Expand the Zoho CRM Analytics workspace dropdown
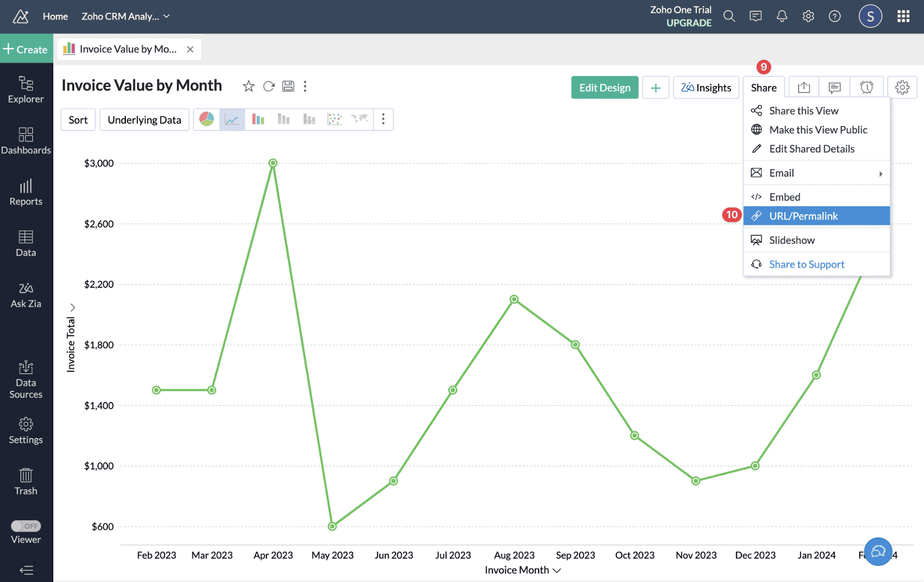This screenshot has height=582, width=924. point(125,16)
